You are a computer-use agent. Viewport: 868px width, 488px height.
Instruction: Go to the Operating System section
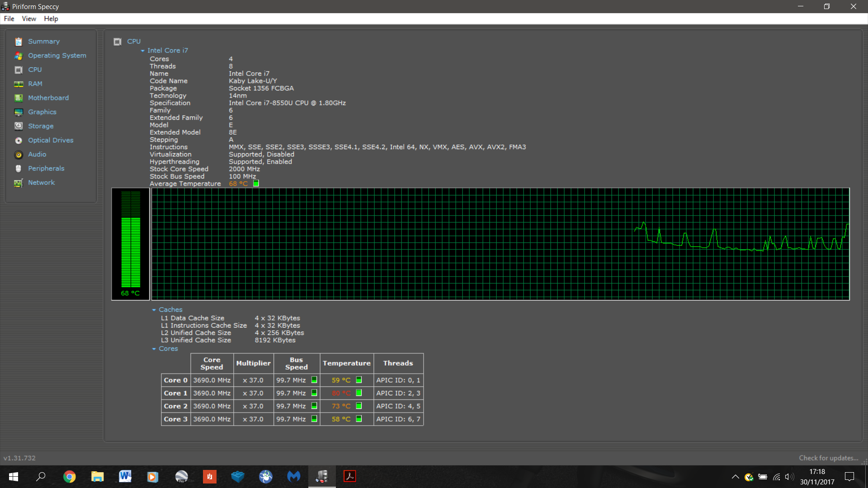click(x=57, y=56)
